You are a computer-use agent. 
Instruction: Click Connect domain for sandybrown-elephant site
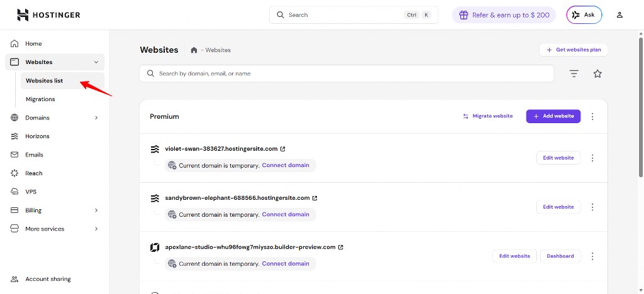[286, 214]
